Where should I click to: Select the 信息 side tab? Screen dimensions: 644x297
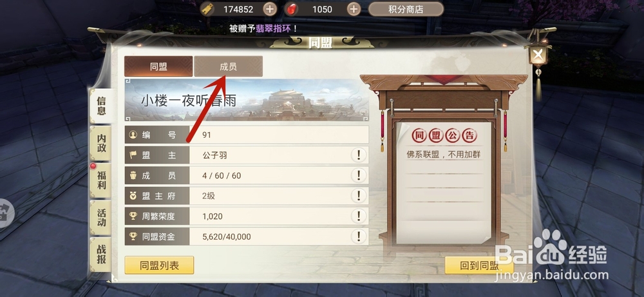101,106
